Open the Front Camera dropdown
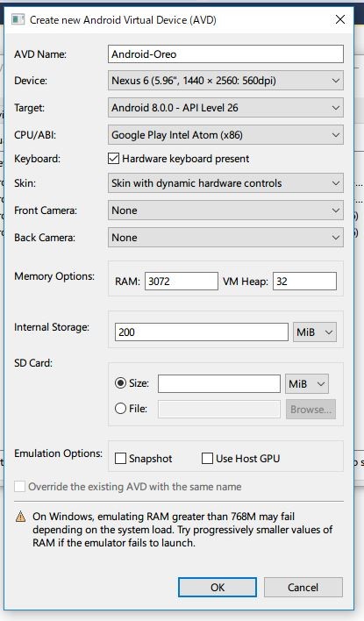 225,211
